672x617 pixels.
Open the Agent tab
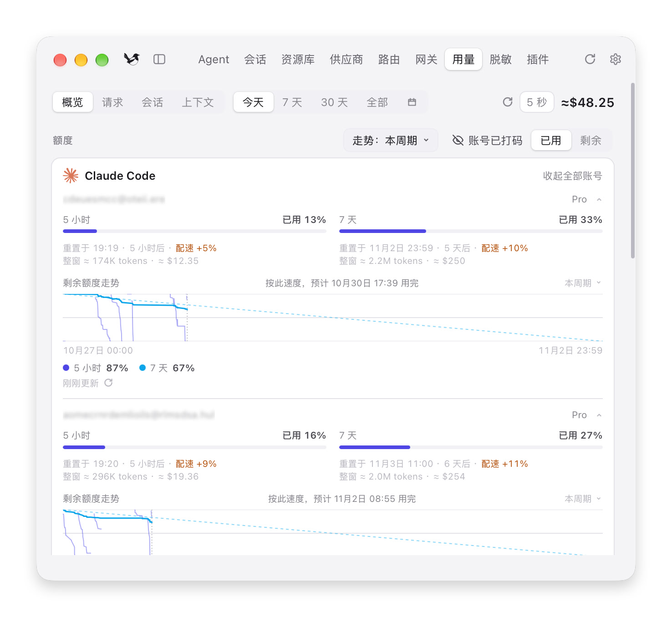[x=214, y=59]
